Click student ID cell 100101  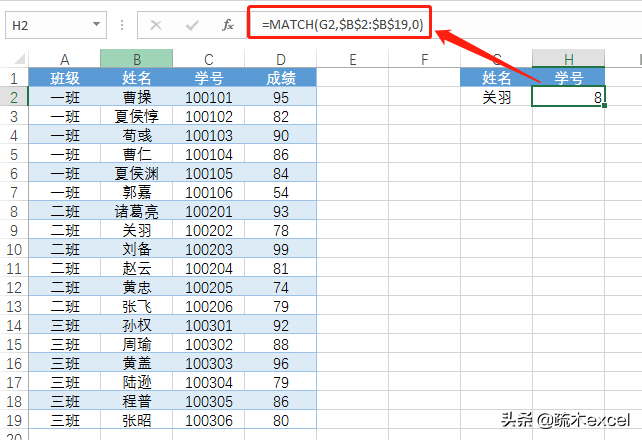(x=209, y=97)
